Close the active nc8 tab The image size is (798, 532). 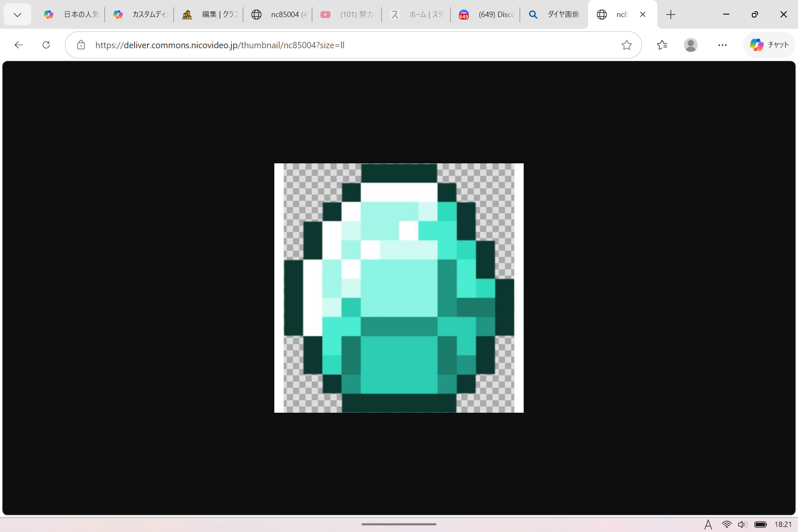click(643, 15)
